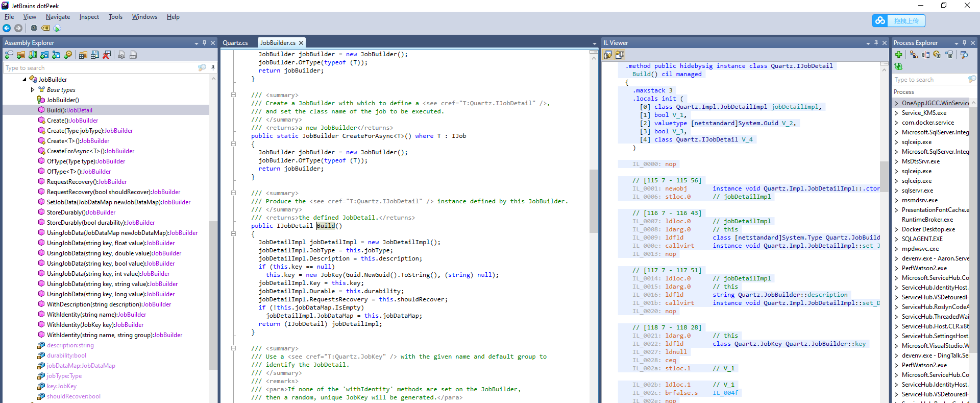Click the grayed PDB generate icon

coord(133,55)
